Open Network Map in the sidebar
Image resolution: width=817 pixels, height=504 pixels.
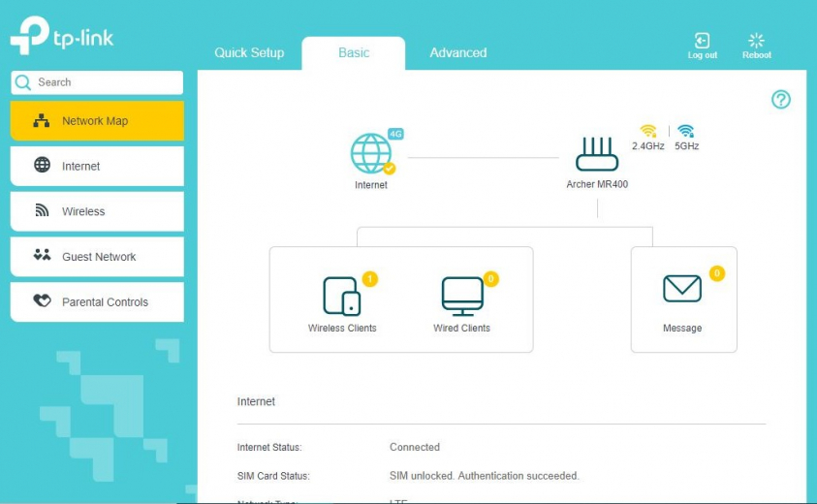click(96, 121)
